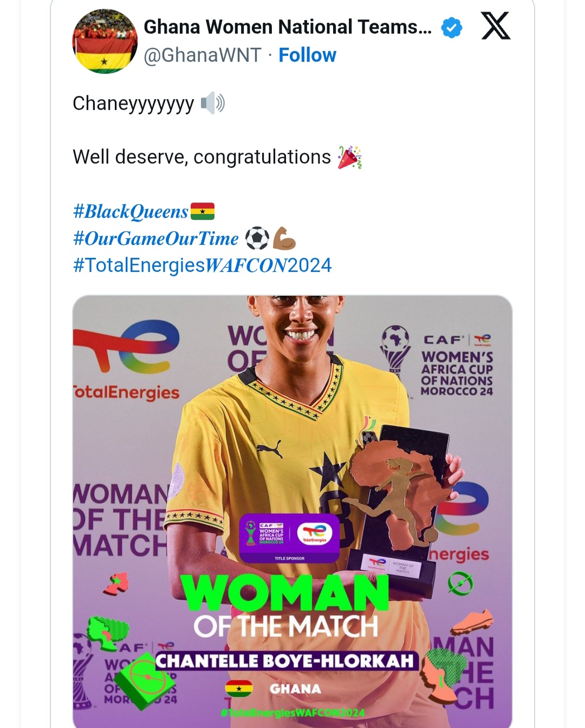Open the Ghana Women National Teams display name
The height and width of the screenshot is (728, 585).
[288, 27]
